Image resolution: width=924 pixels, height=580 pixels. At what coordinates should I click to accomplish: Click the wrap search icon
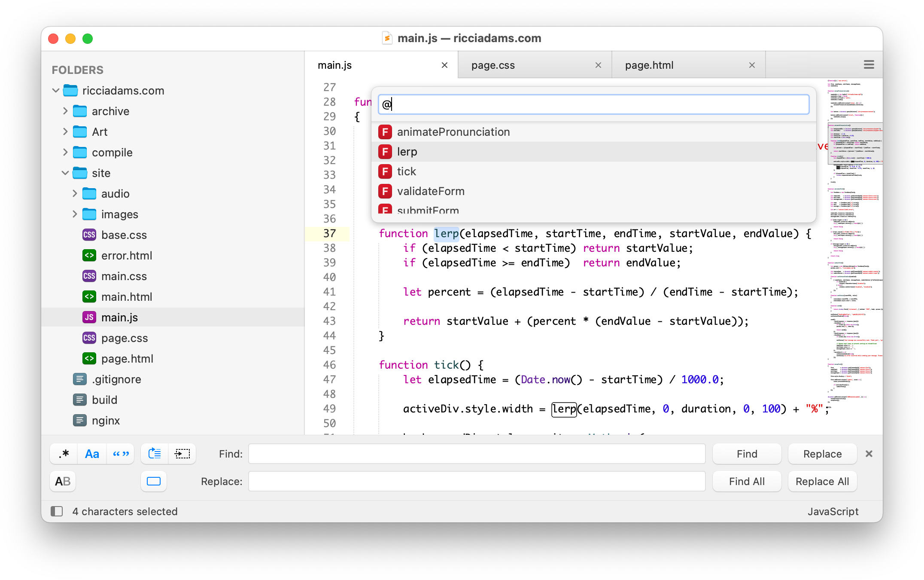155,454
